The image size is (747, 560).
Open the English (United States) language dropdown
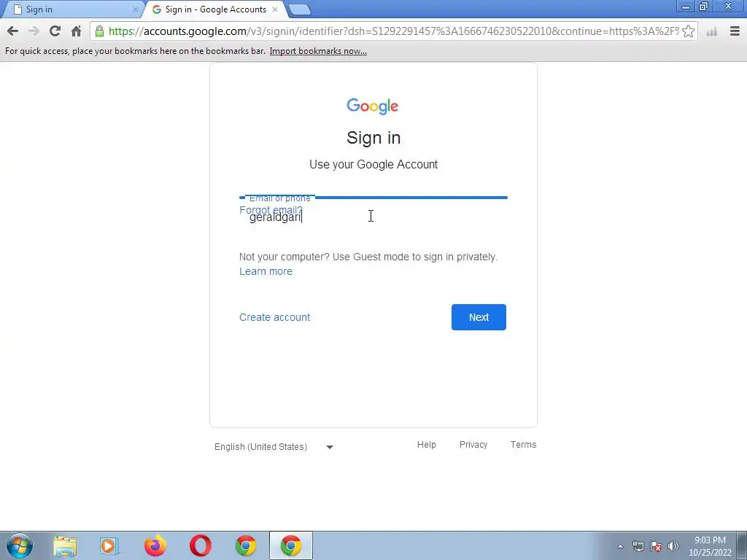coord(274,447)
